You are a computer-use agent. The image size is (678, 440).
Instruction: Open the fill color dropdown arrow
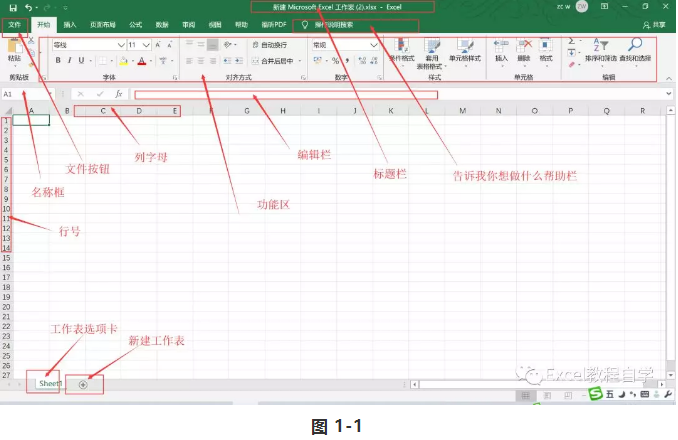(x=133, y=61)
